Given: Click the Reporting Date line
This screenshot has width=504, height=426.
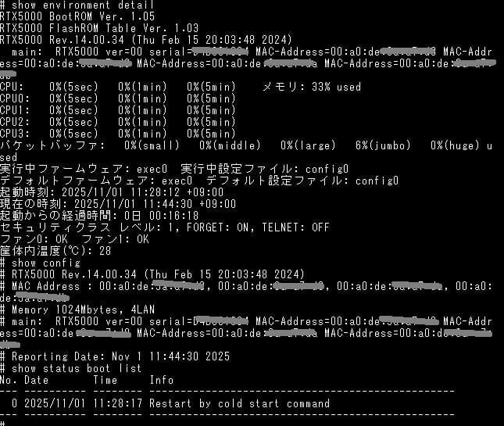Looking at the screenshot, I should click(x=115, y=356).
